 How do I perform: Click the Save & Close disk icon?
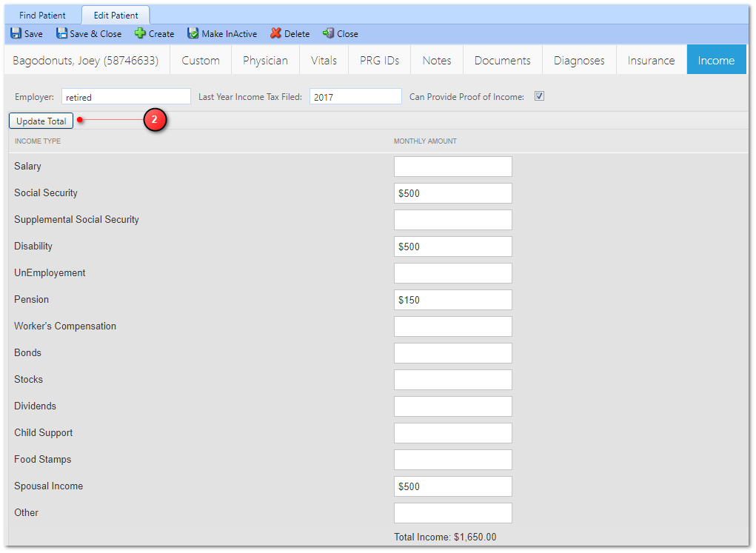(x=61, y=33)
